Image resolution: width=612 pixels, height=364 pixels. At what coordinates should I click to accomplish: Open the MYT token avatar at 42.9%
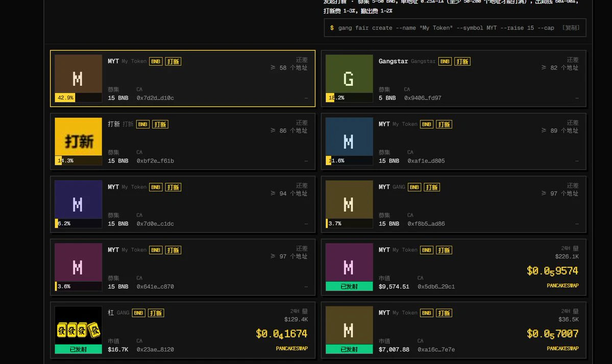[78, 73]
